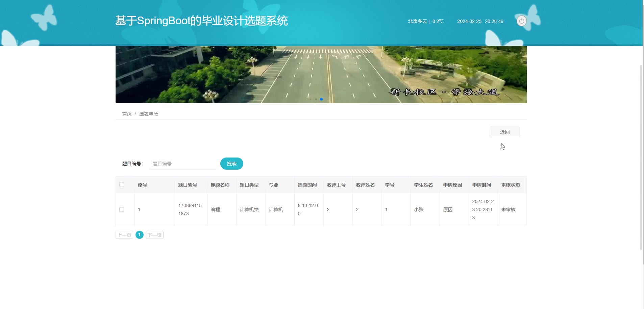
Task: Click the 未审核 status cell
Action: point(508,209)
